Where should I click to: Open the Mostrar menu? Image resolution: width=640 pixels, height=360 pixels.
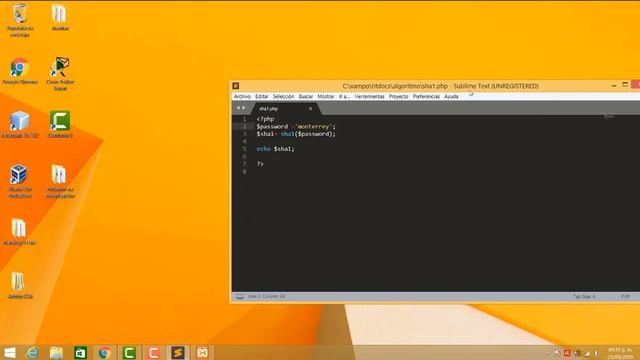tap(326, 97)
